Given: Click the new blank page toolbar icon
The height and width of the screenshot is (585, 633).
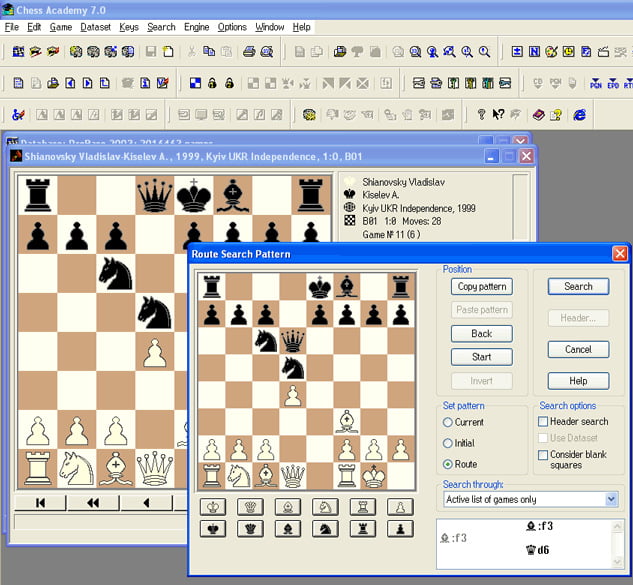Looking at the screenshot, I should pos(168,51).
